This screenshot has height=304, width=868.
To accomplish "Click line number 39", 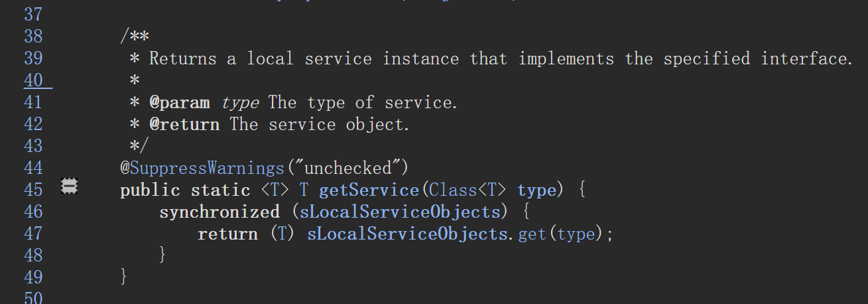I will [33, 58].
